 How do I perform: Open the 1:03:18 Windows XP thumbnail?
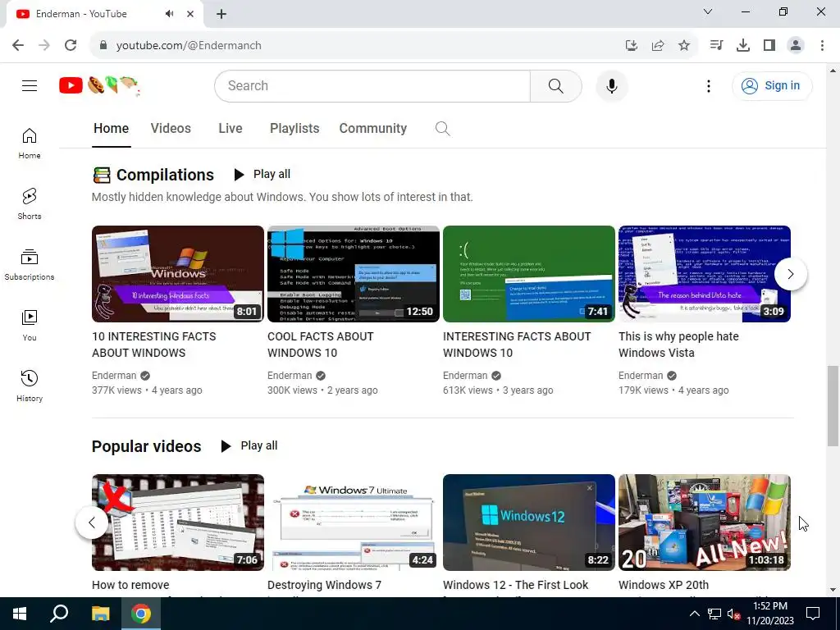705,523
